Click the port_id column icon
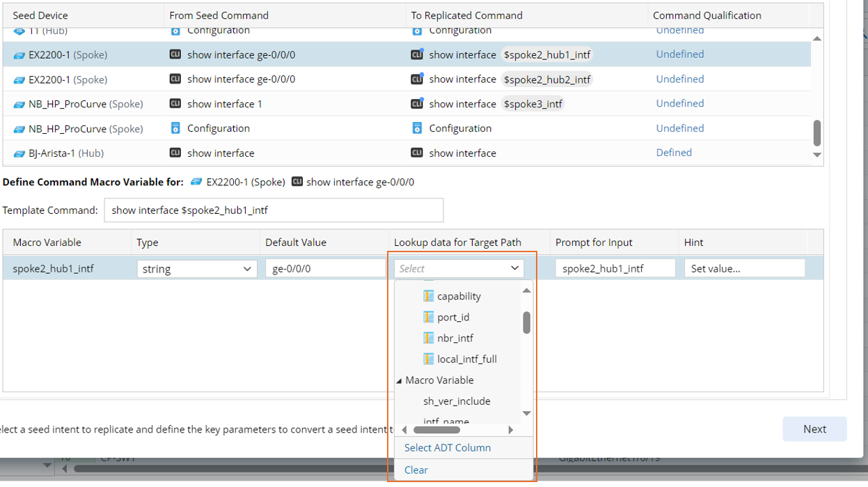868x487 pixels. pyautogui.click(x=429, y=317)
